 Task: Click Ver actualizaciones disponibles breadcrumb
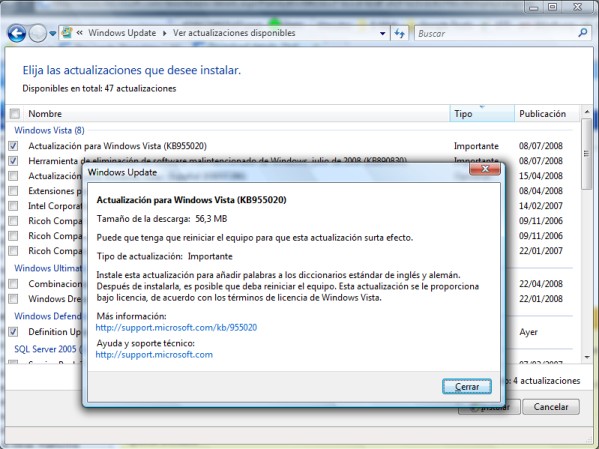234,33
